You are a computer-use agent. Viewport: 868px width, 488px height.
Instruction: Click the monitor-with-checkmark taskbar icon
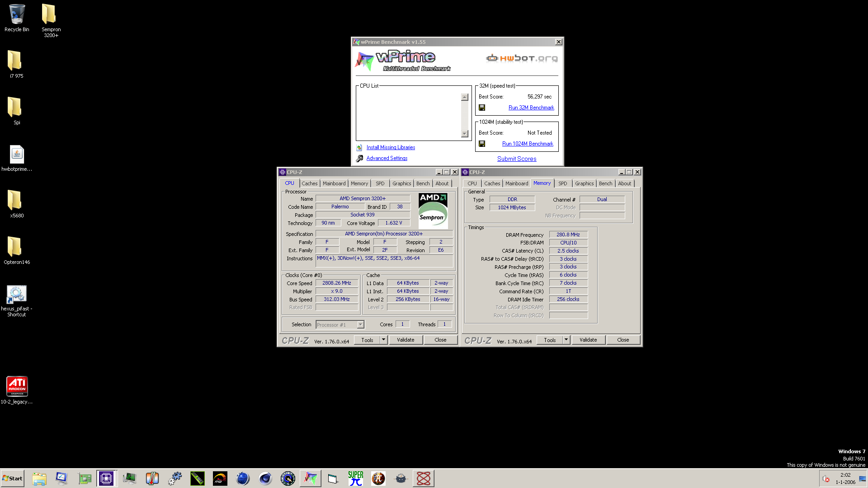click(x=62, y=479)
